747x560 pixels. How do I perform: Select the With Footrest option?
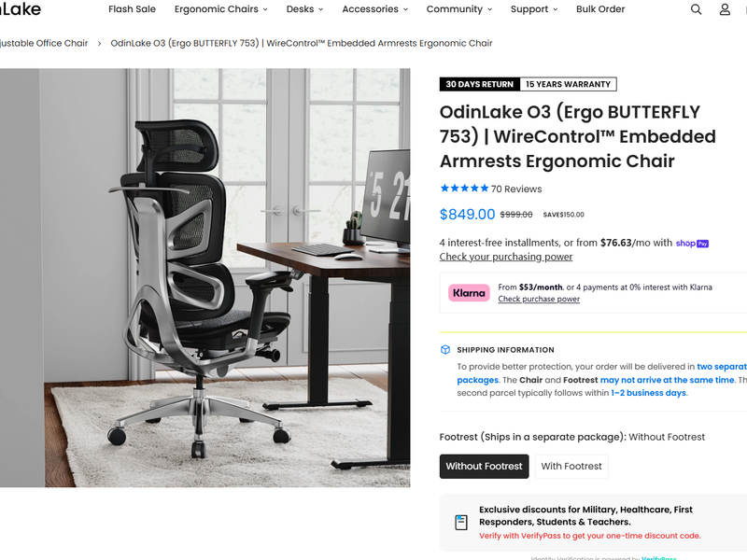click(x=571, y=466)
